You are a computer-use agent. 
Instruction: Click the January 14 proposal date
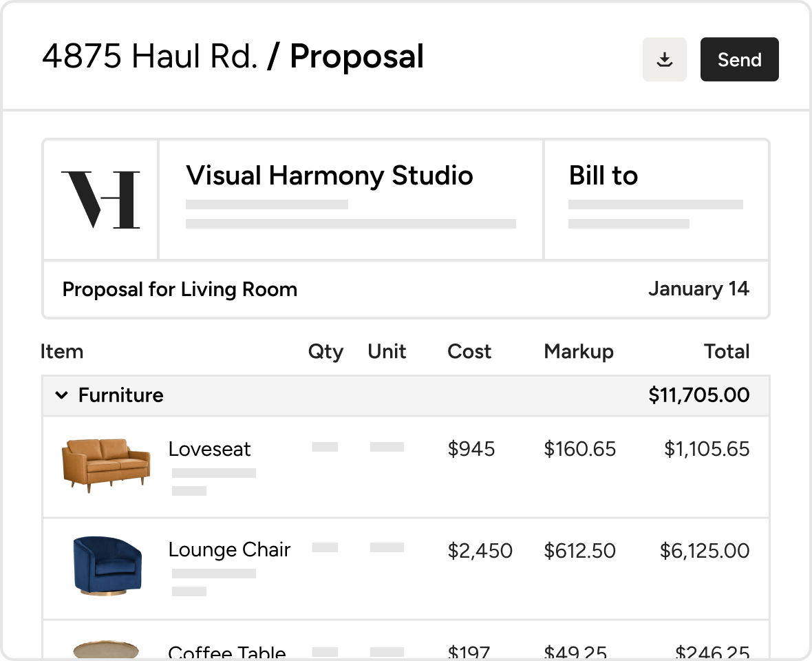[698, 288]
